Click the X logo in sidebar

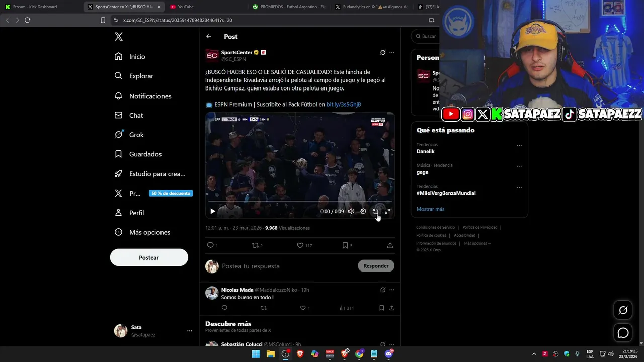coord(119,37)
